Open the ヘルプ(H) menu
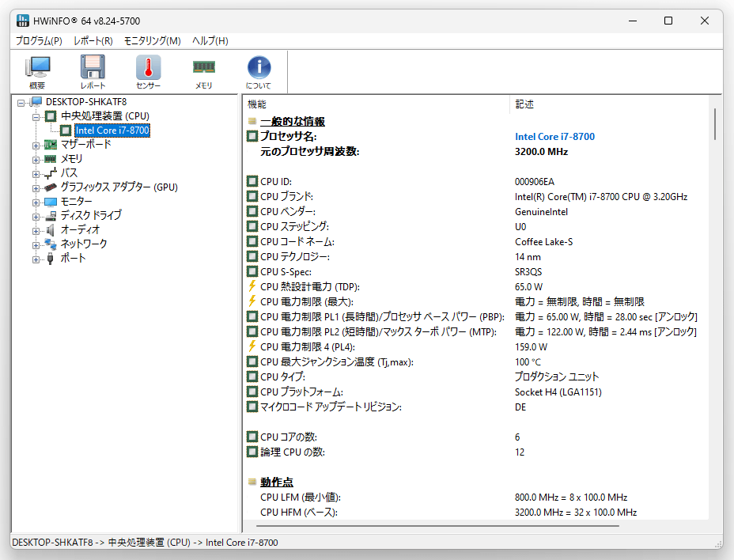This screenshot has height=560, width=734. coord(210,41)
